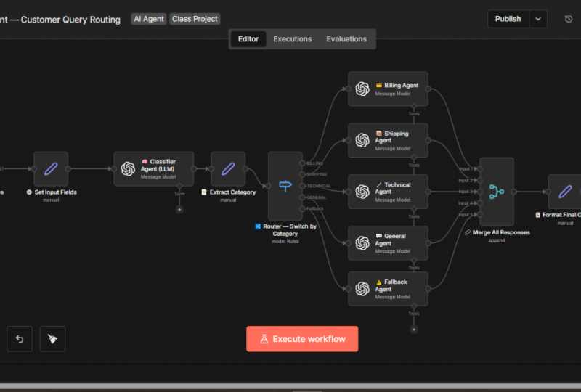Image resolution: width=581 pixels, height=392 pixels.
Task: Open the workflow history clock icon
Action: [569, 19]
